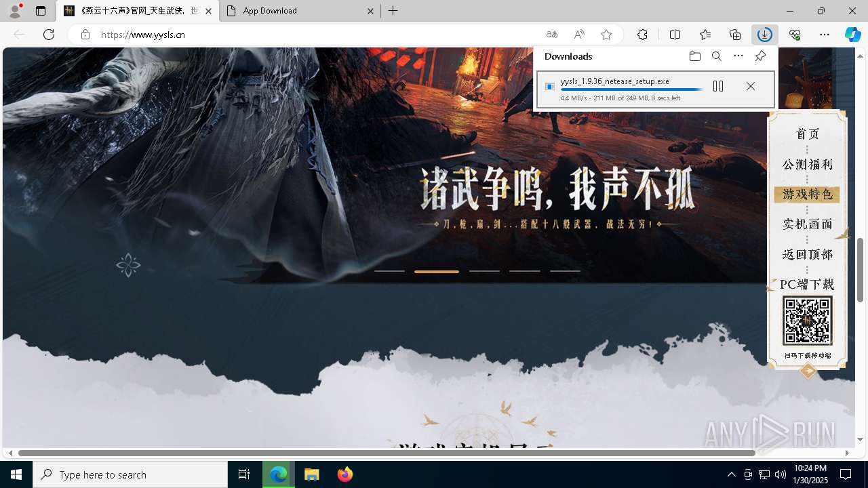Open downloads folder icon in Downloads panel
The width and height of the screenshot is (868, 488).
tap(694, 56)
